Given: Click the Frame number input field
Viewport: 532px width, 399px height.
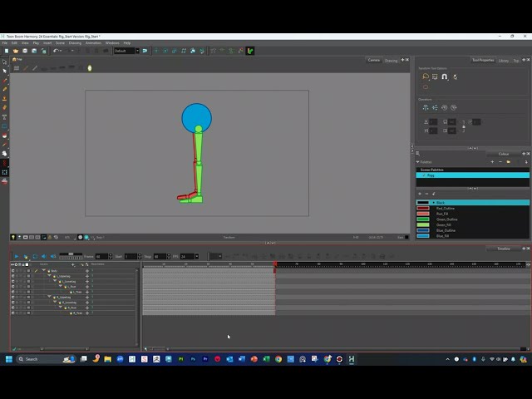Looking at the screenshot, I should 101,257.
